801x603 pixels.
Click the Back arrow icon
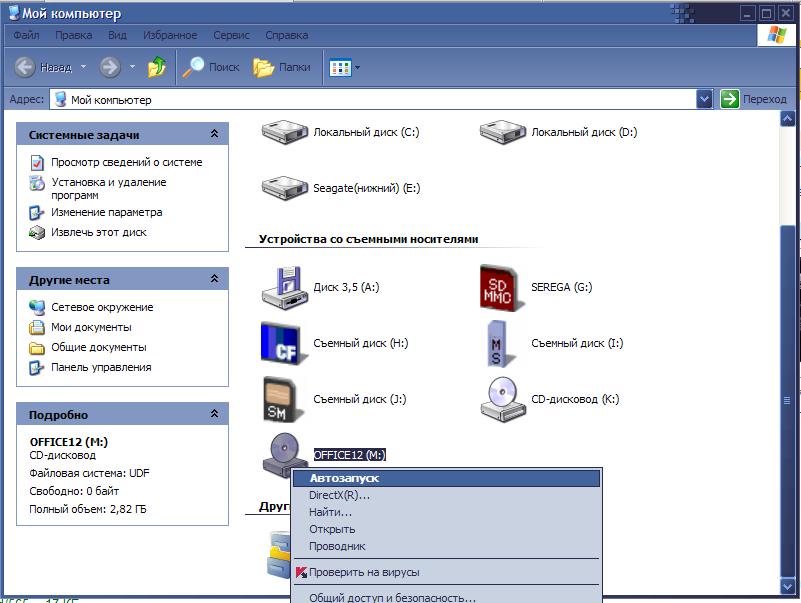24,67
